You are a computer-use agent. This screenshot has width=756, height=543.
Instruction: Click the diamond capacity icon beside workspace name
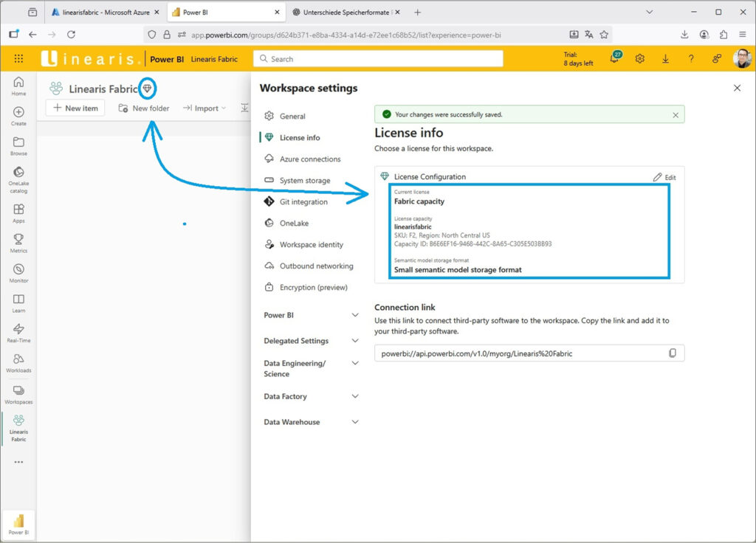[147, 89]
